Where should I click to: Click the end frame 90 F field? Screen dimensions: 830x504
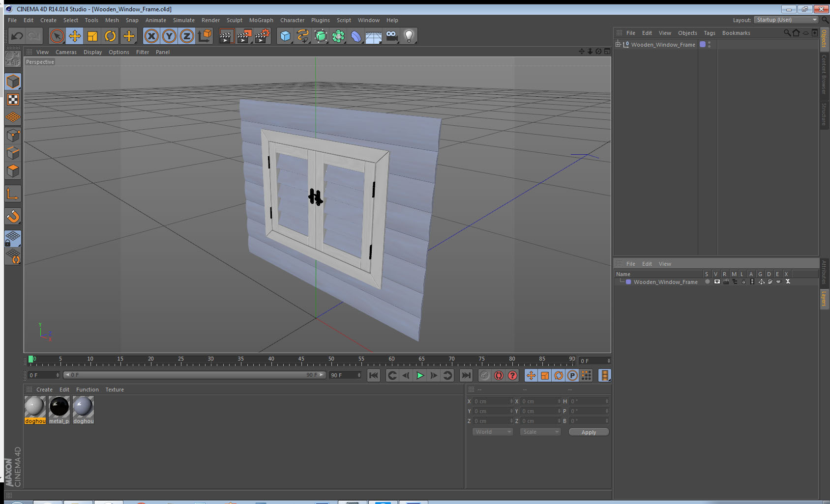click(345, 375)
